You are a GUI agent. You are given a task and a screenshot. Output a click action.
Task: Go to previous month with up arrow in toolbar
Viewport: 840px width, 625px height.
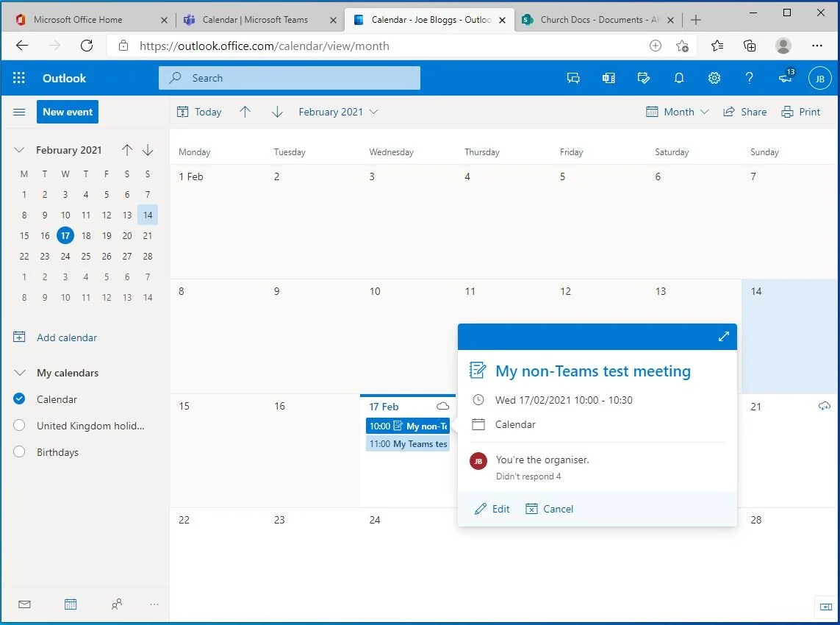[245, 112]
